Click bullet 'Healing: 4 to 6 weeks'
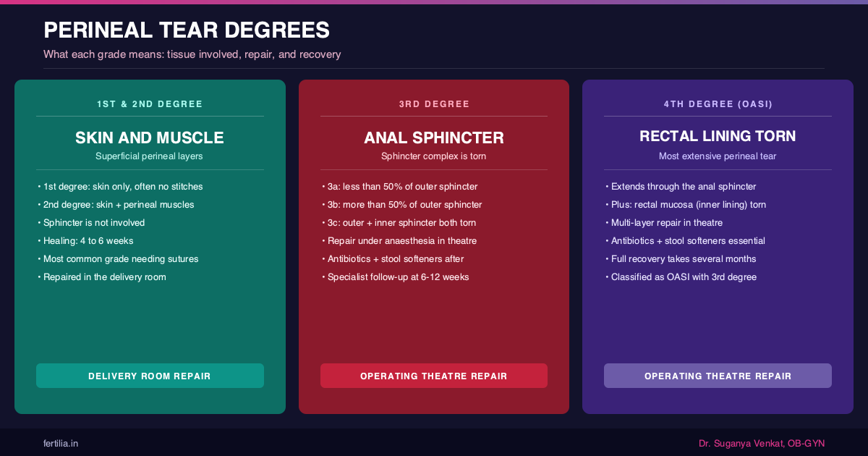The width and height of the screenshot is (868, 456). click(x=88, y=241)
